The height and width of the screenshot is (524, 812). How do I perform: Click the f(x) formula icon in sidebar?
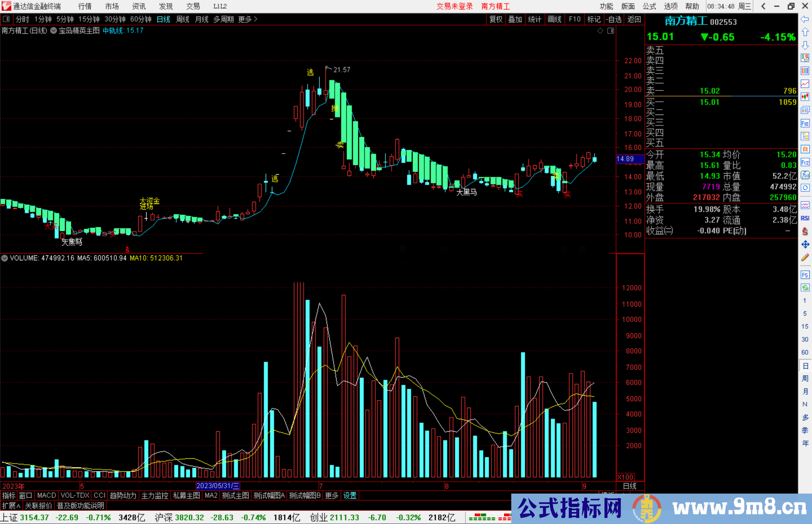(805, 175)
